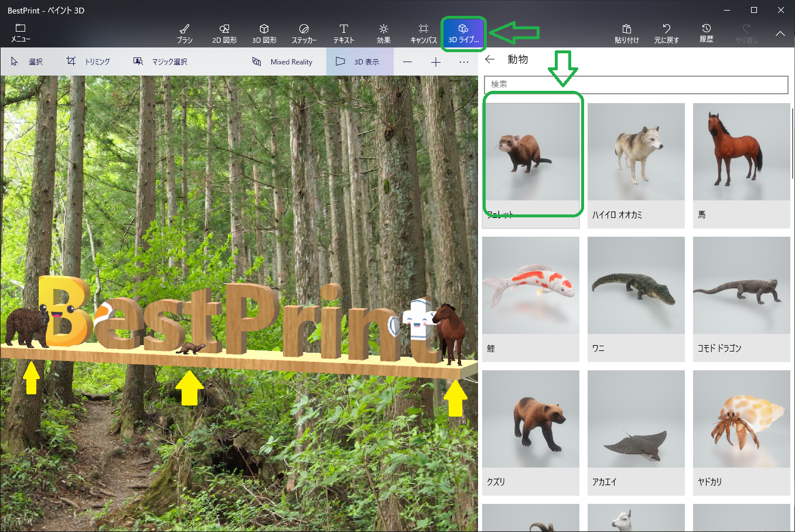Toggle the 3D 表示 view
795x532 pixels.
click(359, 62)
